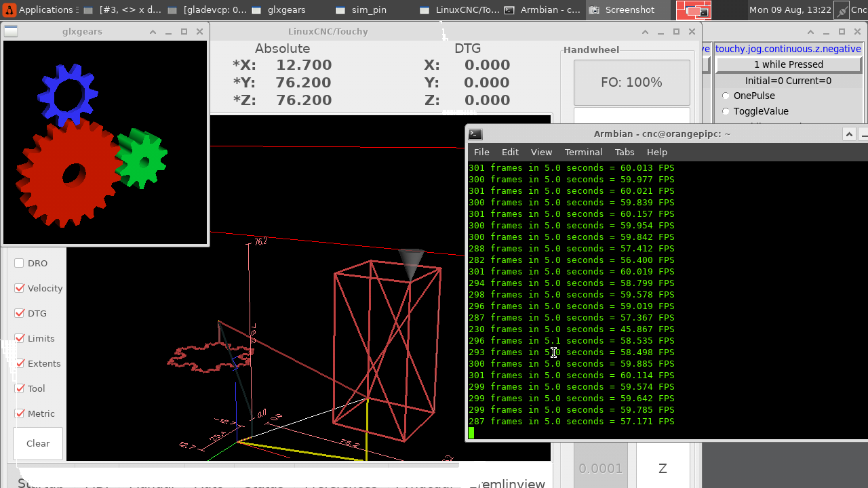Click the '1 while Pressed' button
The height and width of the screenshot is (488, 868).
789,64
